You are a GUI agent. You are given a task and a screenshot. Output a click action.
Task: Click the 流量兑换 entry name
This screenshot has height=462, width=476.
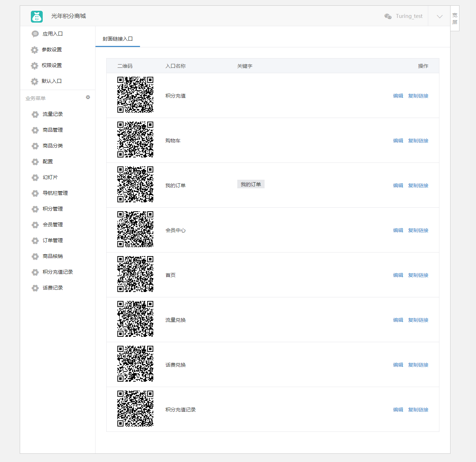coord(176,320)
